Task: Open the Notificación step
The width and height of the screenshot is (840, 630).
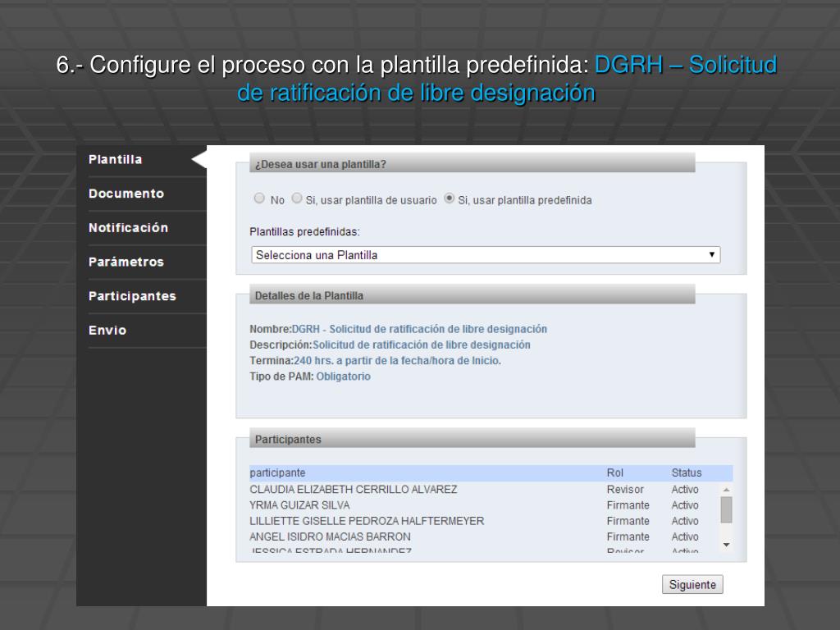Action: point(129,228)
